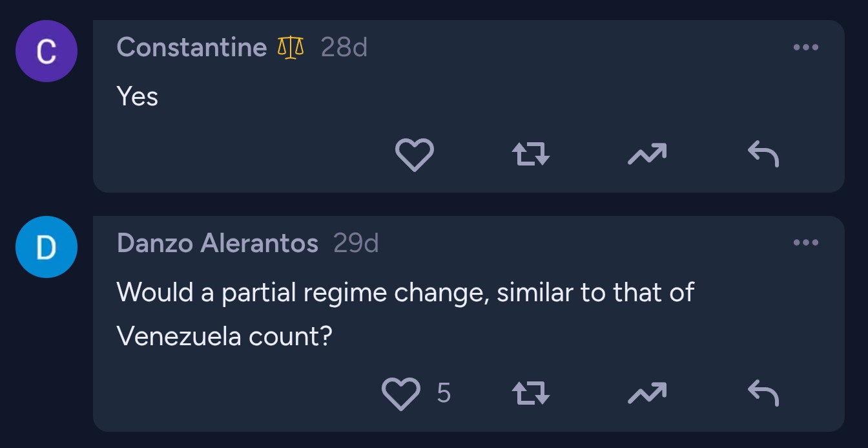The width and height of the screenshot is (868, 448).
Task: Click the gold scales badge next to Constantine
Action: 291,47
